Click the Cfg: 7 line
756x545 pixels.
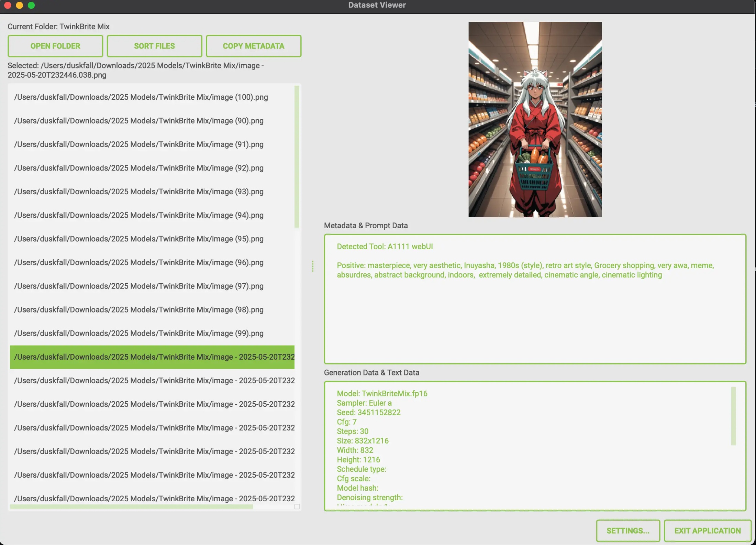[347, 422]
